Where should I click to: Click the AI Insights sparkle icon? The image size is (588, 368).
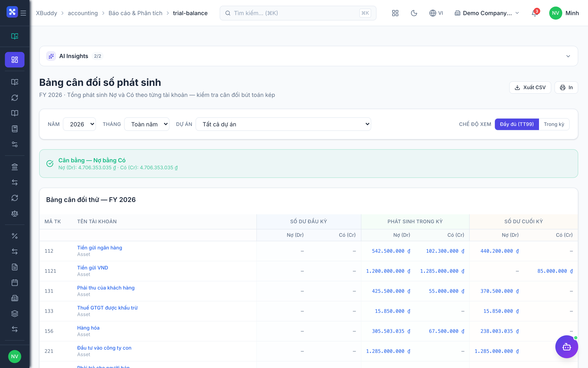[51, 56]
